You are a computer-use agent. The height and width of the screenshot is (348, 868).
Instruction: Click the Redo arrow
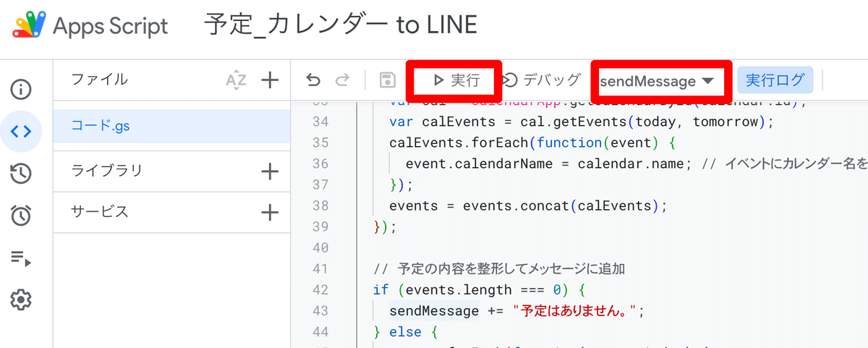[342, 80]
